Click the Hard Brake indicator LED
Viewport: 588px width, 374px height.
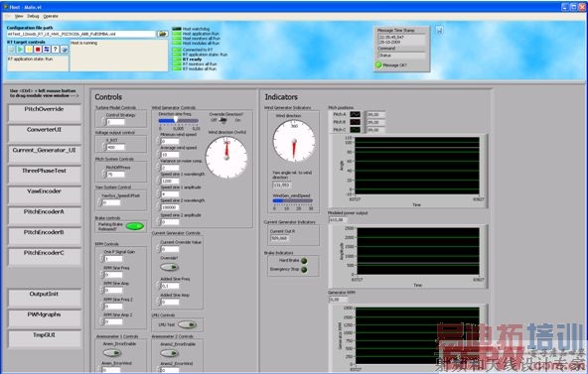(304, 261)
